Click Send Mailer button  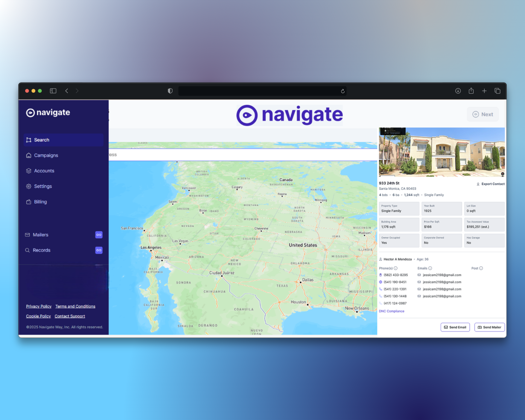[489, 327]
